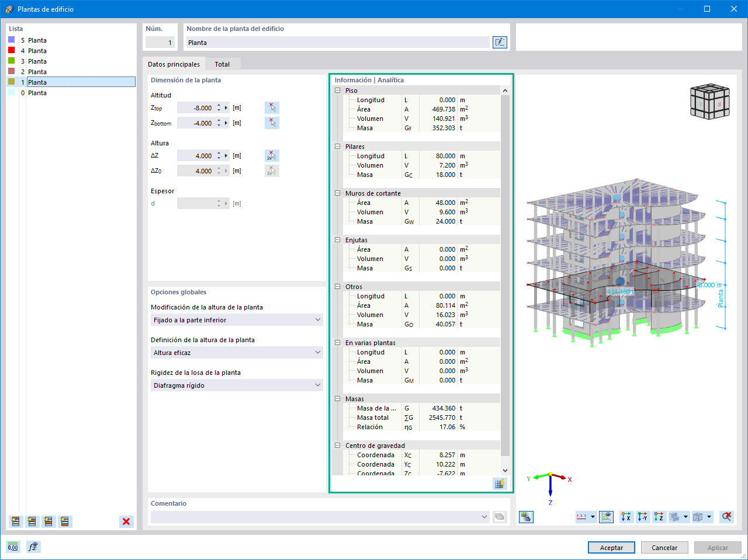Image resolution: width=748 pixels, height=560 pixels.
Task: Click the Cancelar button
Action: pos(664,548)
